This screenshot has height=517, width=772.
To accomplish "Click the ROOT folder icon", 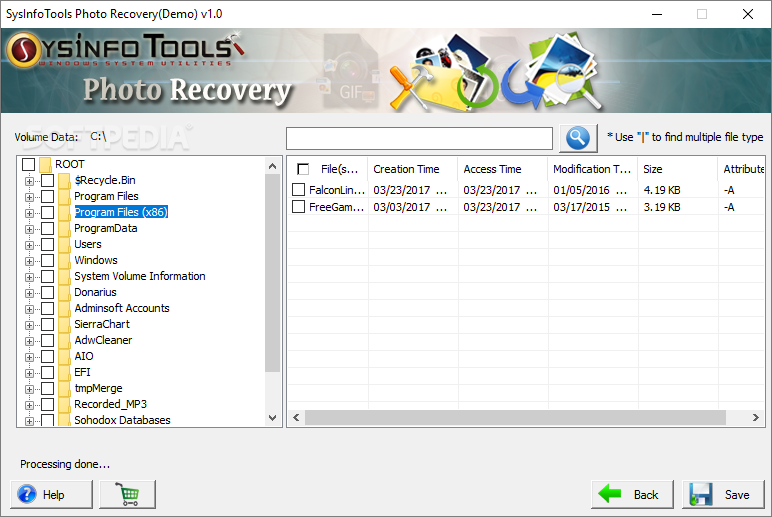I will (45, 164).
